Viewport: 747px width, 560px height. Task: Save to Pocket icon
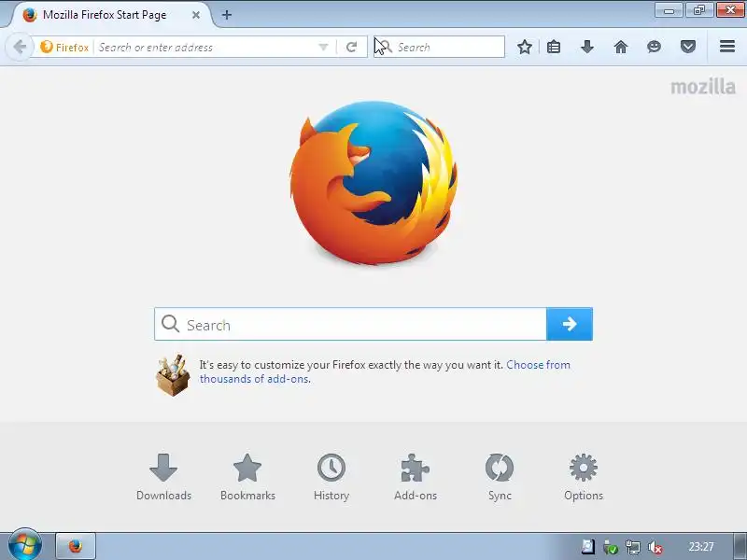point(688,48)
